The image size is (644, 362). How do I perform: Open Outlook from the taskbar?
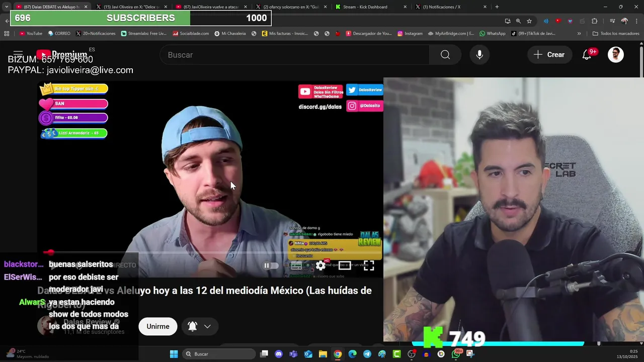pos(308,354)
